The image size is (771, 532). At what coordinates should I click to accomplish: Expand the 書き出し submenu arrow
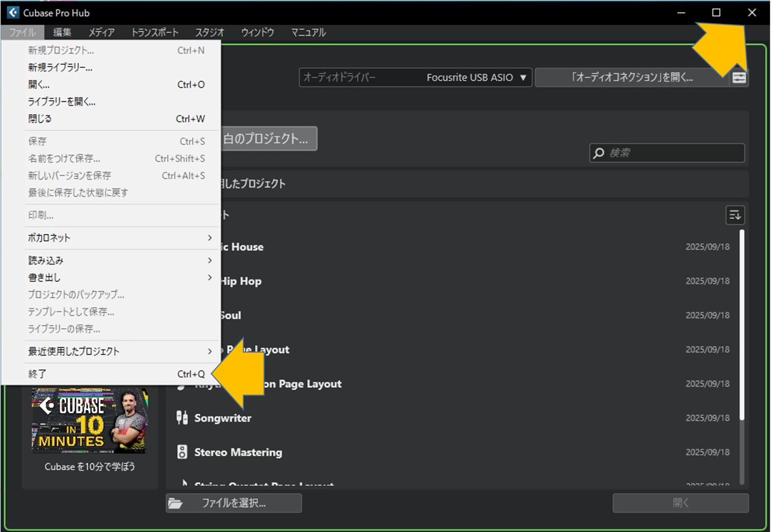tap(210, 277)
